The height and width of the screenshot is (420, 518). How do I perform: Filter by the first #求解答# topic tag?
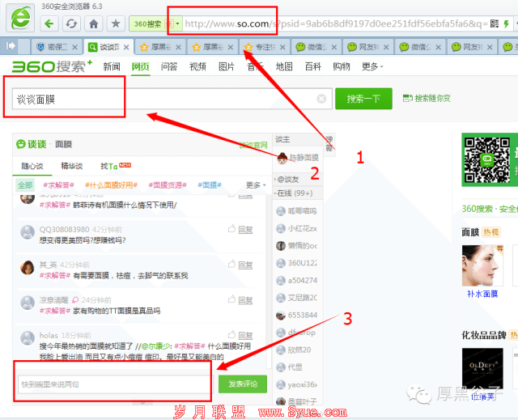(58, 185)
